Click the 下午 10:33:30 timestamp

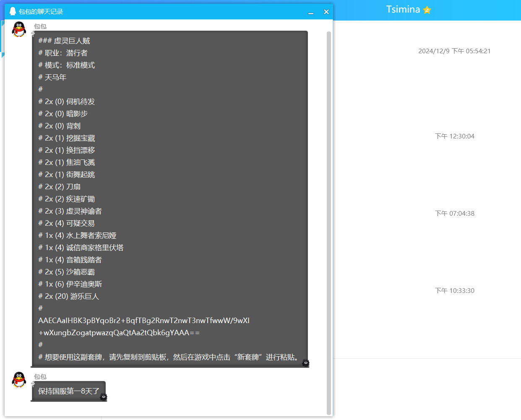(454, 291)
